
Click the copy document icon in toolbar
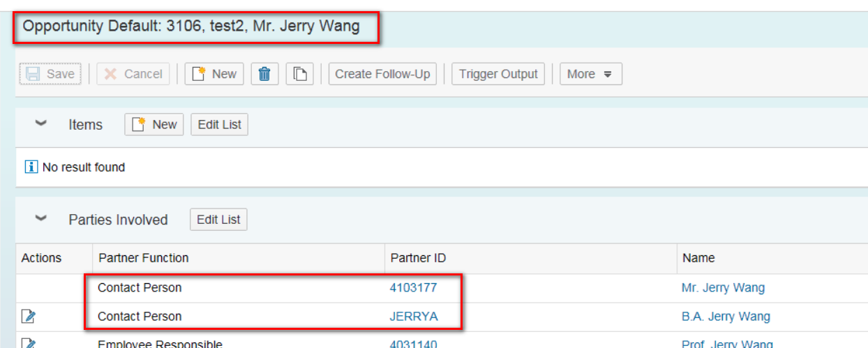[300, 74]
